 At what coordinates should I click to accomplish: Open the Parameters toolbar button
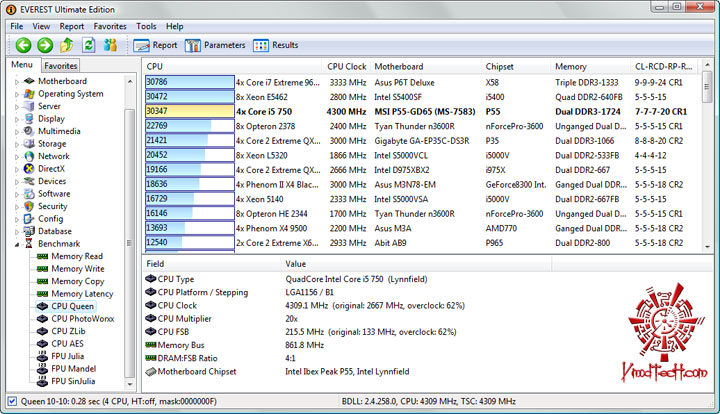(215, 45)
